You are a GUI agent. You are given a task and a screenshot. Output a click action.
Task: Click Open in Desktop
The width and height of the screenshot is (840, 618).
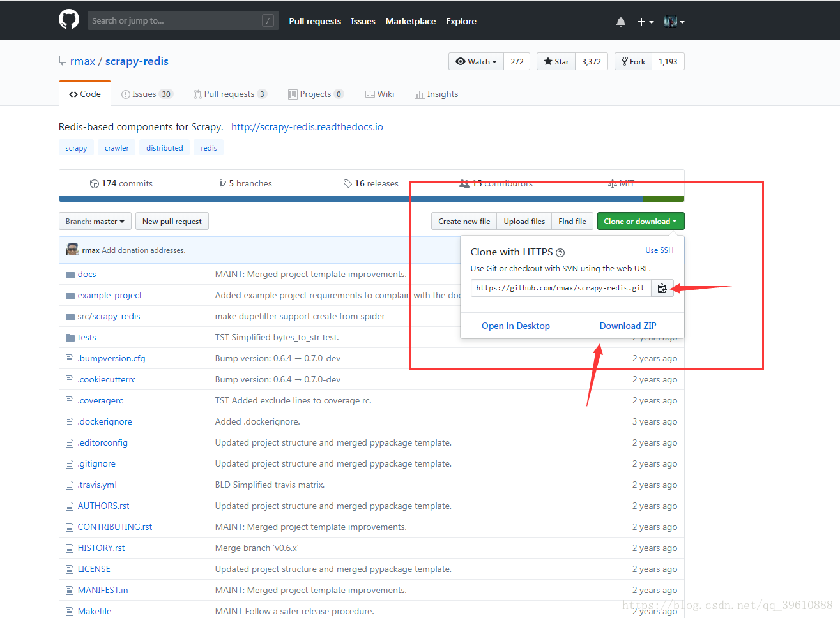tap(515, 326)
